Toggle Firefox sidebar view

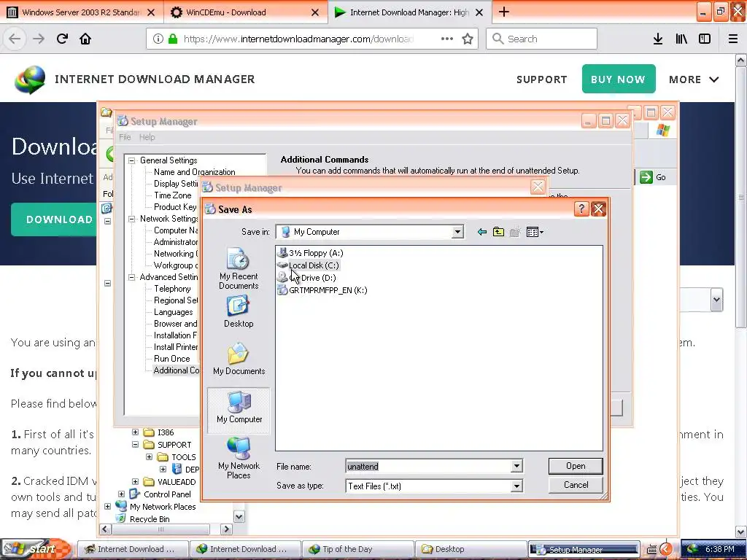[x=705, y=39]
